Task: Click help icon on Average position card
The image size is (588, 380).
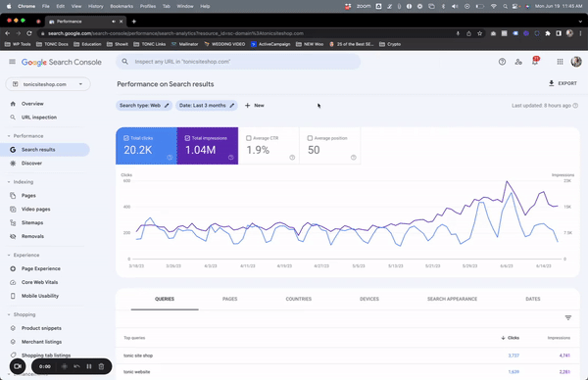Action: (353, 158)
